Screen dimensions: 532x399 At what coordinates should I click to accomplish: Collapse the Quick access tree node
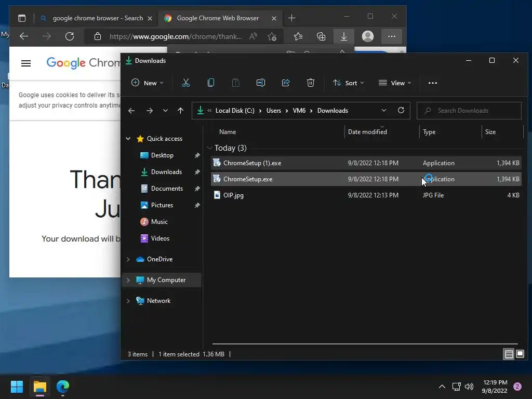(128, 138)
